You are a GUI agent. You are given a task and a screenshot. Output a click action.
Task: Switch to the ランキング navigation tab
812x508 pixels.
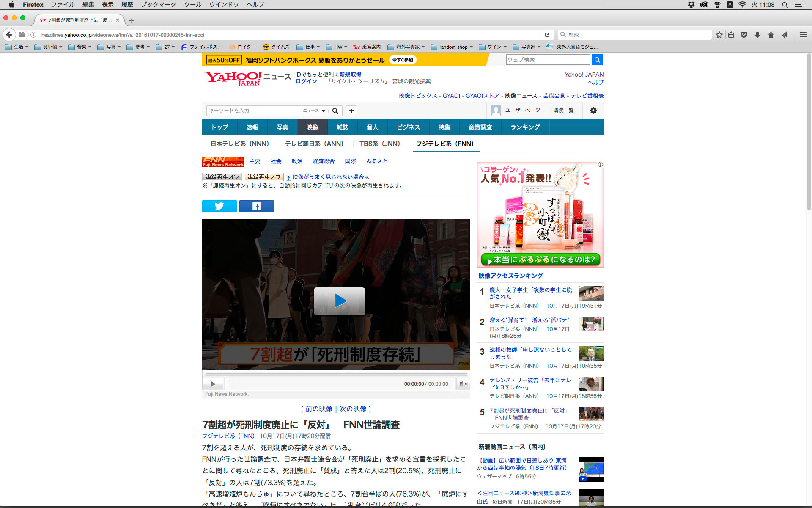(x=525, y=127)
